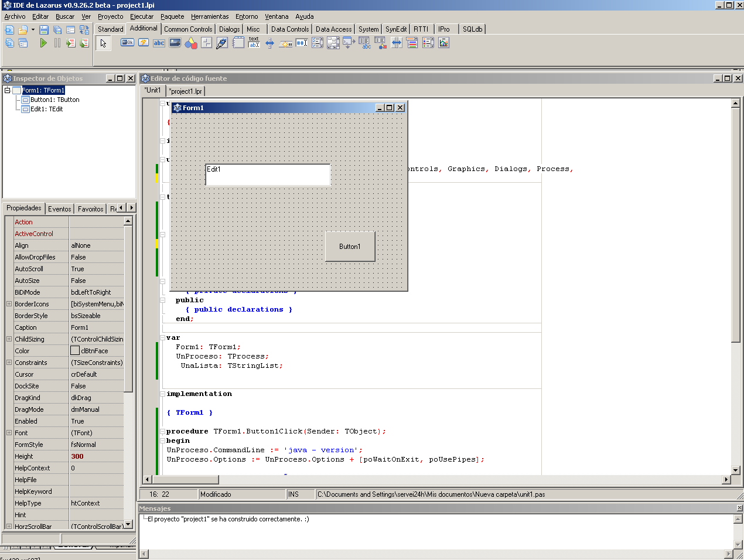Image resolution: width=744 pixels, height=560 pixels.
Task: Click the Save All toolbar icon
Action: coord(57,29)
